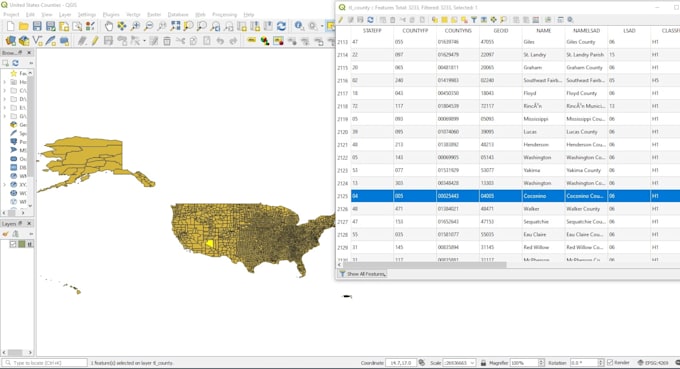Open the map Scale dropdown
The image size is (680, 369).
[x=472, y=362]
